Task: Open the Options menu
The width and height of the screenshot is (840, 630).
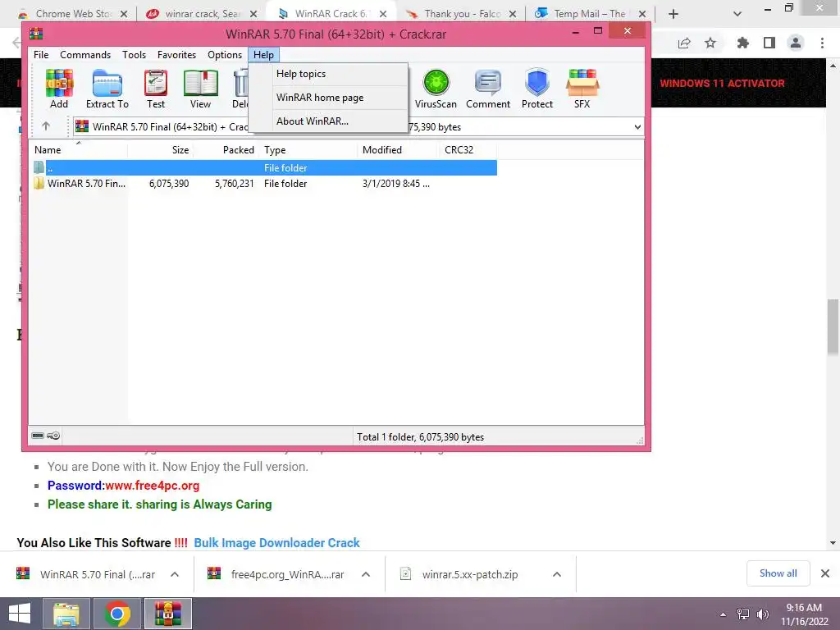Action: pyautogui.click(x=225, y=55)
